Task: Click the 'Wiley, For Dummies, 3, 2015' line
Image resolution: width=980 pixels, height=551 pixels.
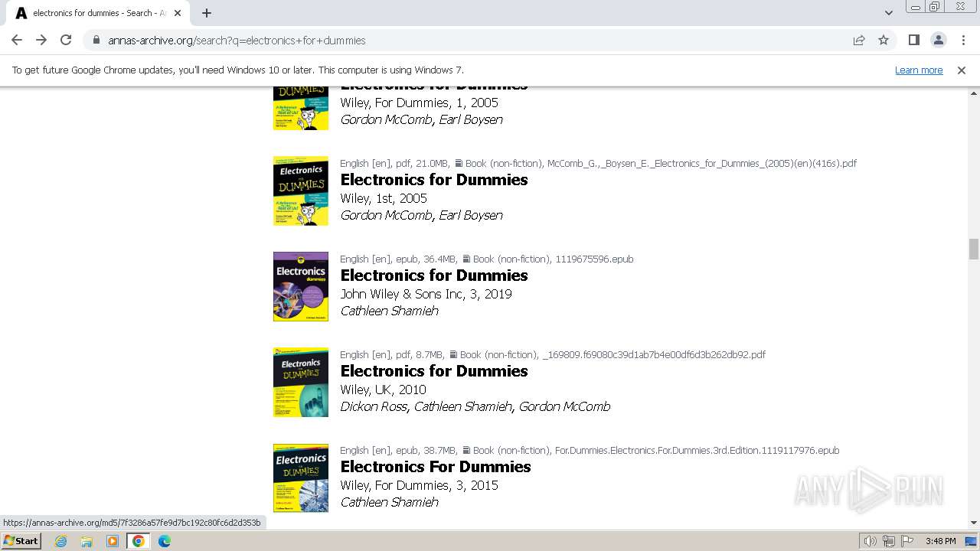Action: coord(419,485)
